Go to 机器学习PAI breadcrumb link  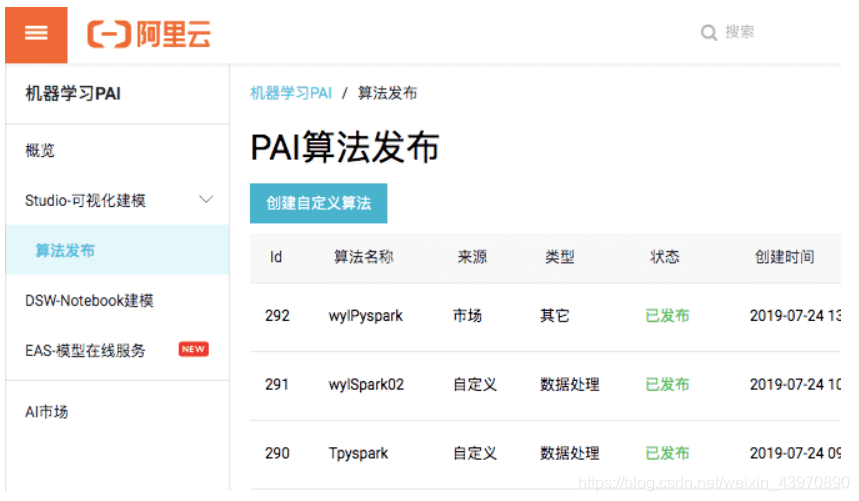(291, 93)
